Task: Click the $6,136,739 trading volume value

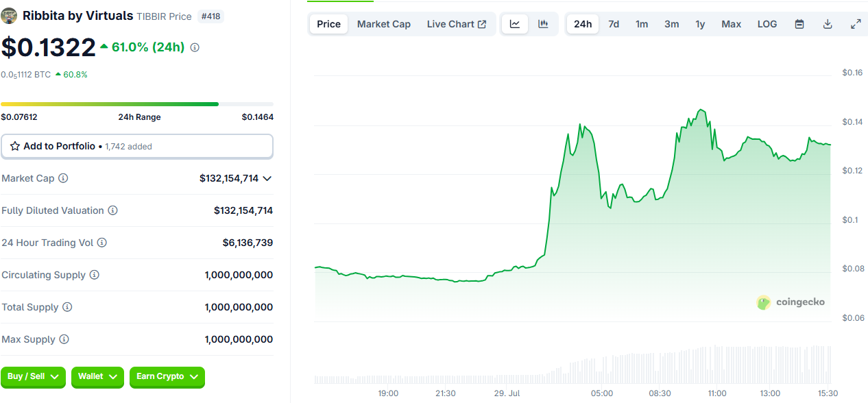Action: coord(248,243)
